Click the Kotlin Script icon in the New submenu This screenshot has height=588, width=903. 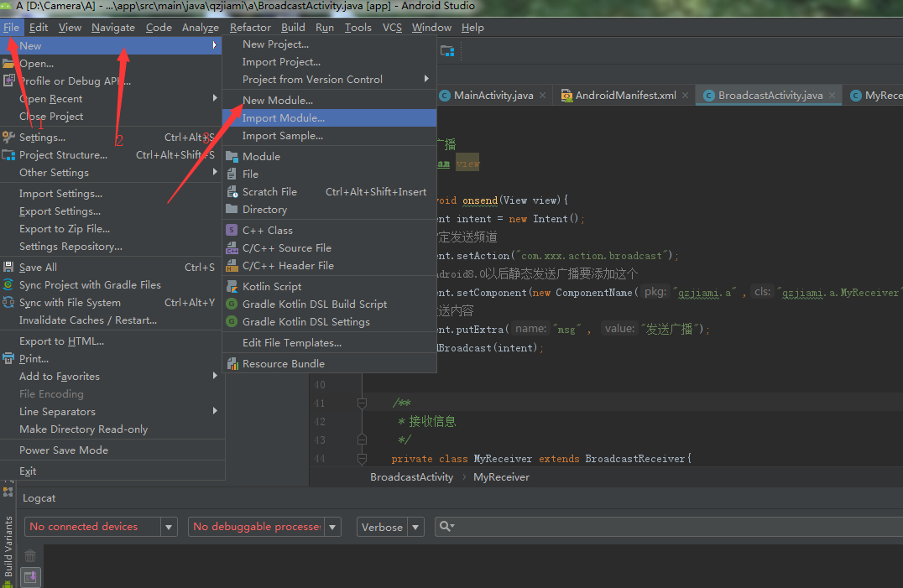(x=232, y=285)
